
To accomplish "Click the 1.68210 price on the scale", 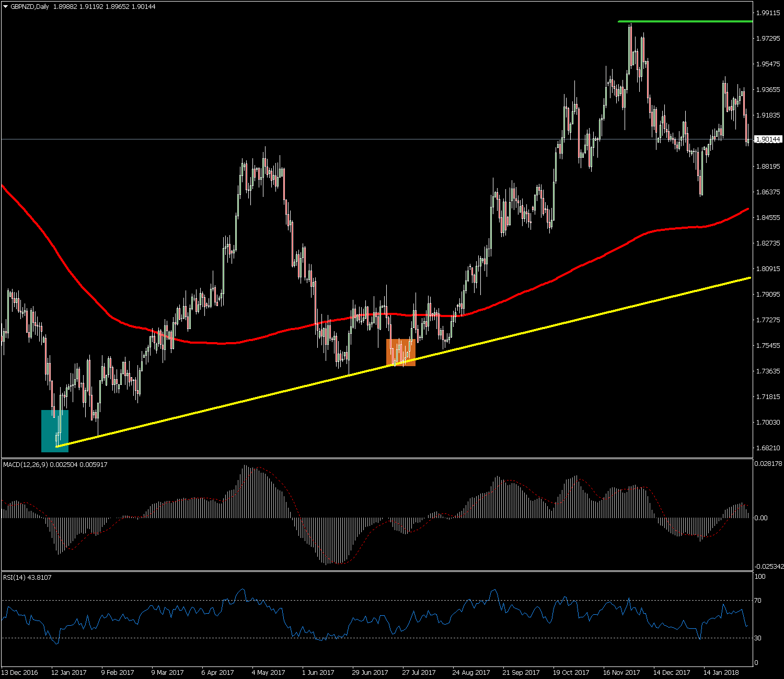I will click(x=768, y=448).
